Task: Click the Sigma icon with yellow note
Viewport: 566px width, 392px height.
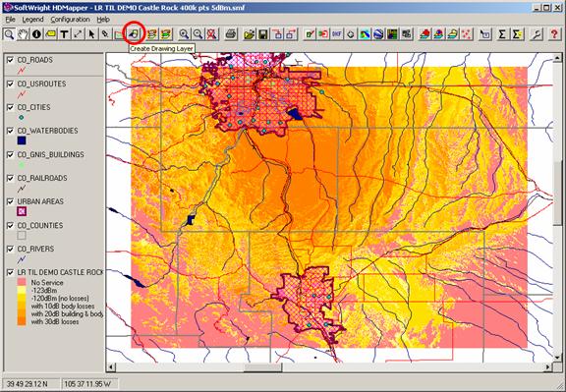Action: (x=517, y=34)
